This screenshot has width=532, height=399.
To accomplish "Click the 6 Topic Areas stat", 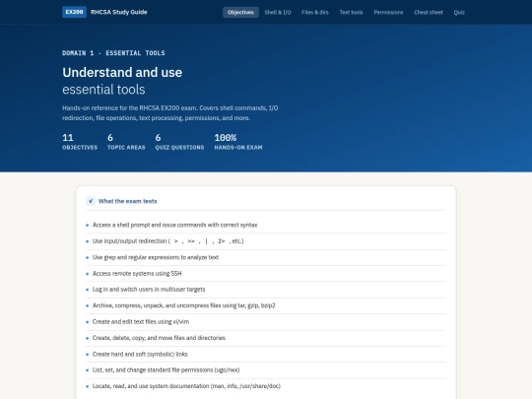I will click(x=126, y=142).
